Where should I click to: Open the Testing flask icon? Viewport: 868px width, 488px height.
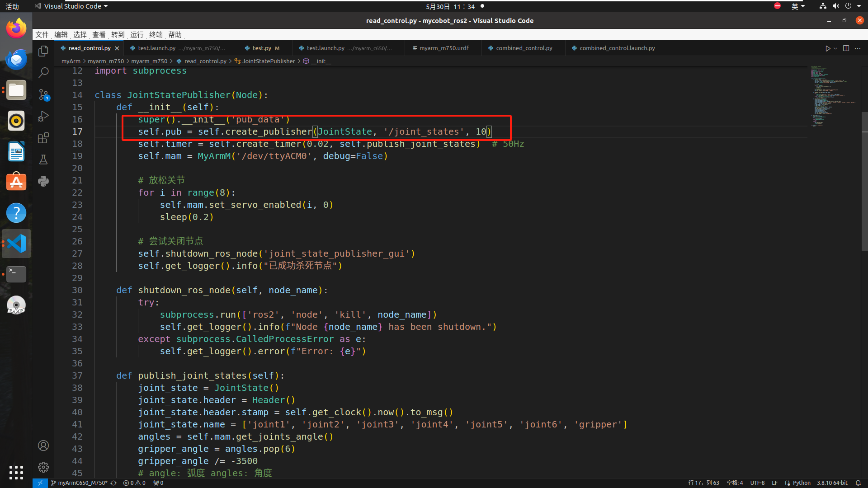(x=43, y=160)
